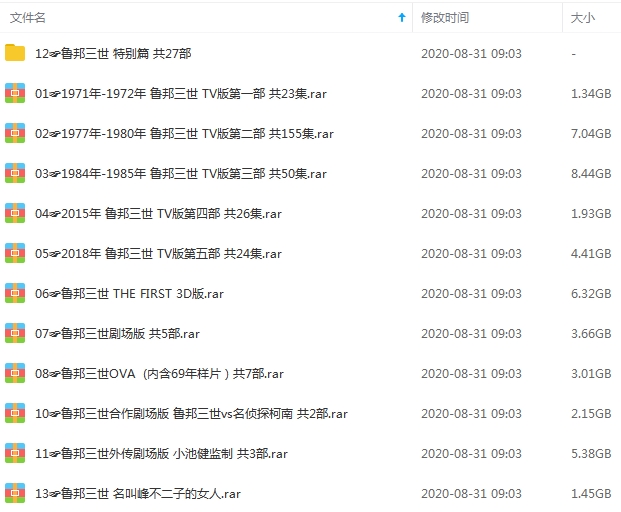Screen dimensions: 621x512
Task: Click the 1.93GB size value
Action: click(591, 213)
